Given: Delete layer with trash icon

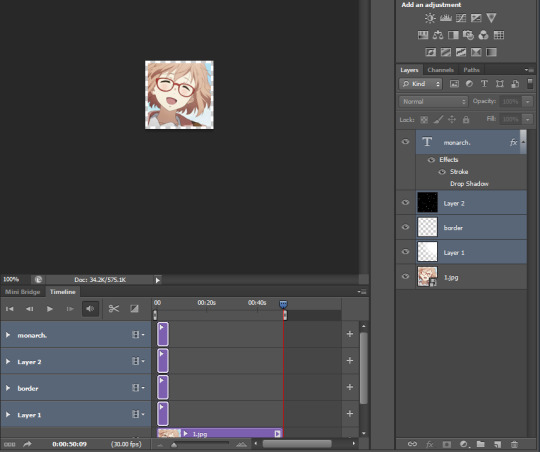Looking at the screenshot, I should 514,444.
